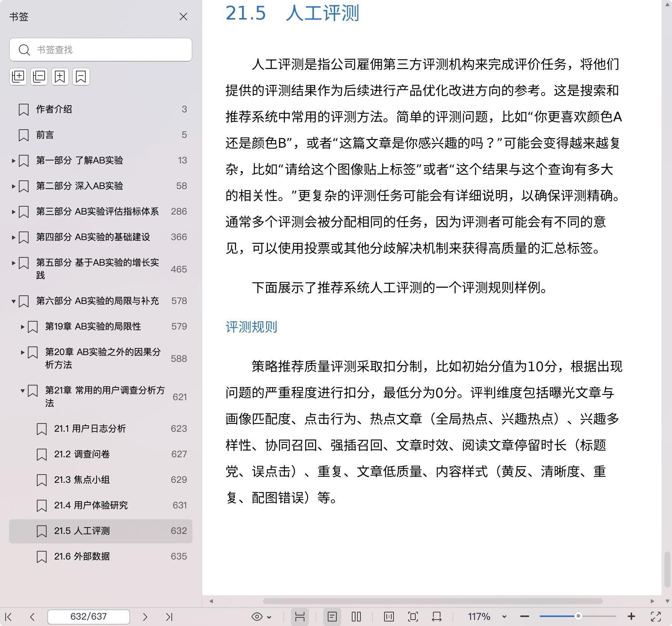Expand 第三部分 AB实验评估指标体系
Viewport: 672px width, 626px height.
click(x=14, y=212)
